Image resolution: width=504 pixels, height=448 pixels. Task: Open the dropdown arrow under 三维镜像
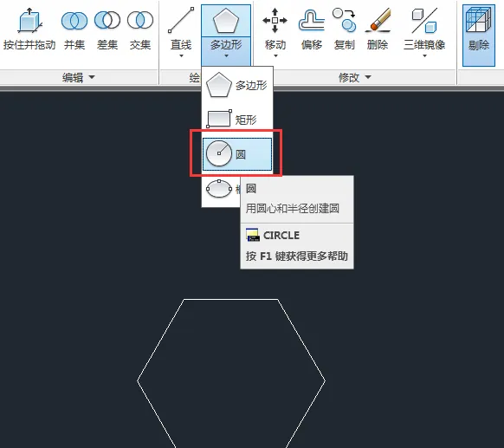[x=424, y=56]
